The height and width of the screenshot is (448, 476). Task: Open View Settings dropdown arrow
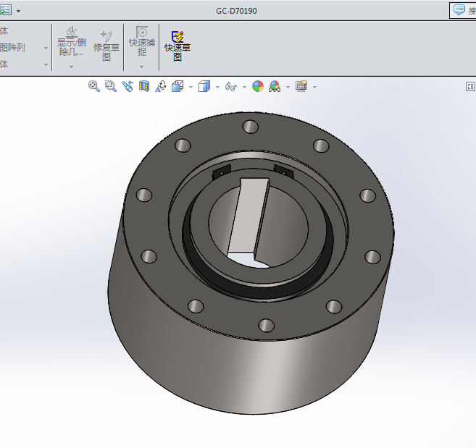click(314, 87)
